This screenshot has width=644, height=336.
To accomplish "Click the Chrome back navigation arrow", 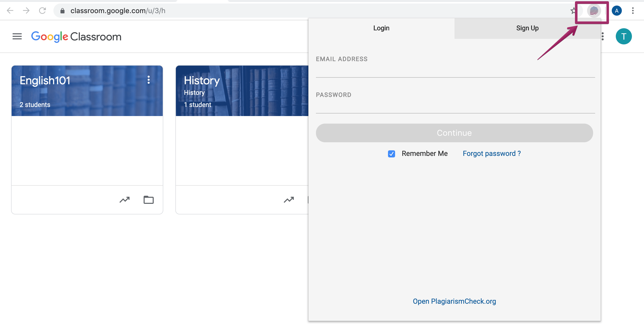I will coord(11,11).
